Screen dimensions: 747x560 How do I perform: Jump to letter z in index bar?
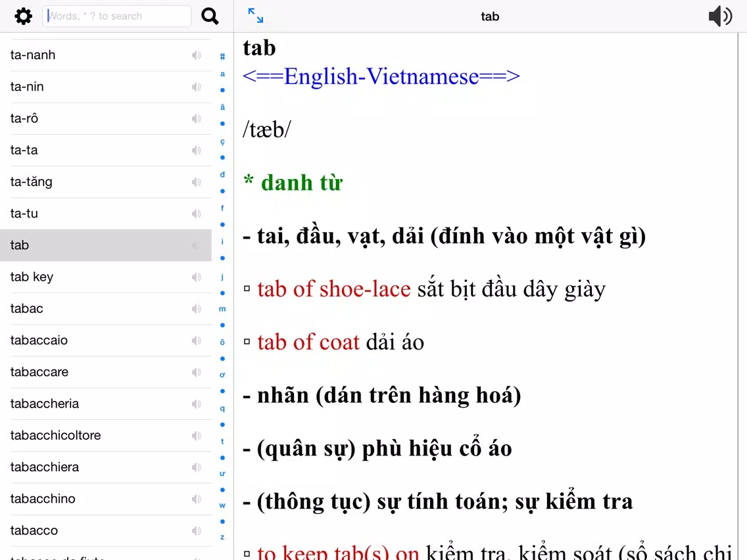(x=222, y=537)
